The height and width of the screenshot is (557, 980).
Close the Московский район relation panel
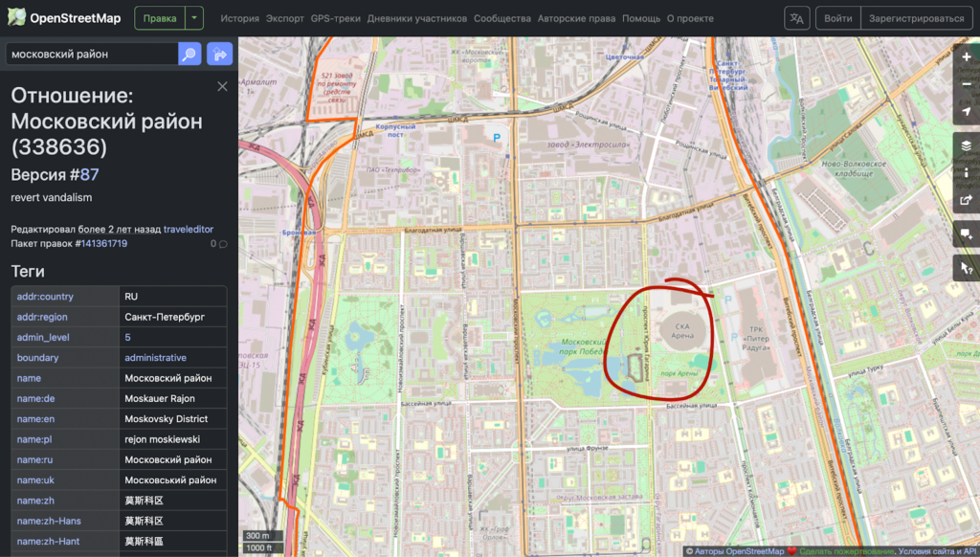coord(222,87)
